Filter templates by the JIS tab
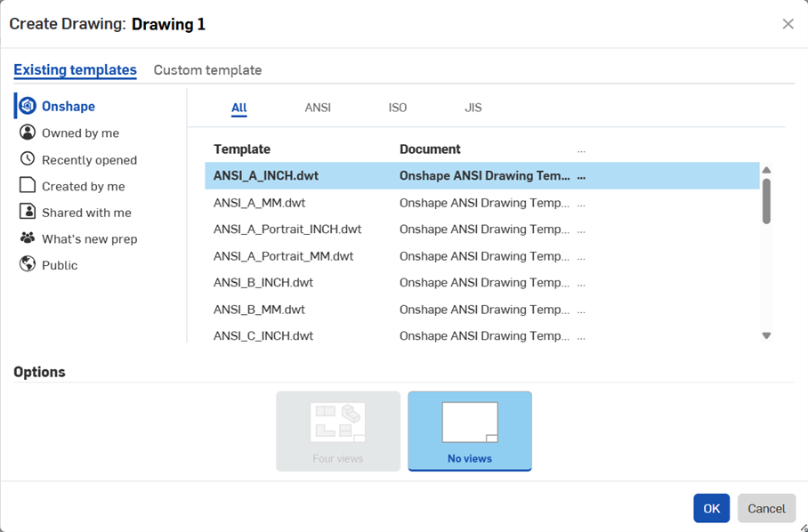This screenshot has width=808, height=532. 473,108
